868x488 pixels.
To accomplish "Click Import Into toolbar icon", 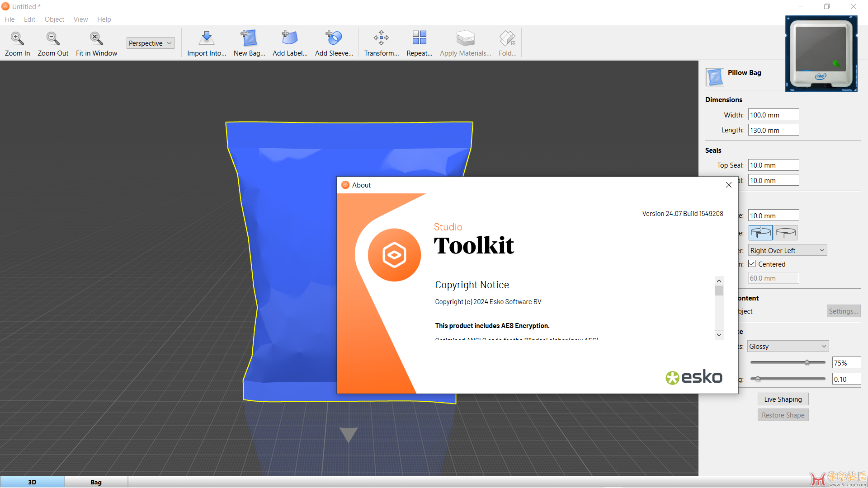I will 207,38.
